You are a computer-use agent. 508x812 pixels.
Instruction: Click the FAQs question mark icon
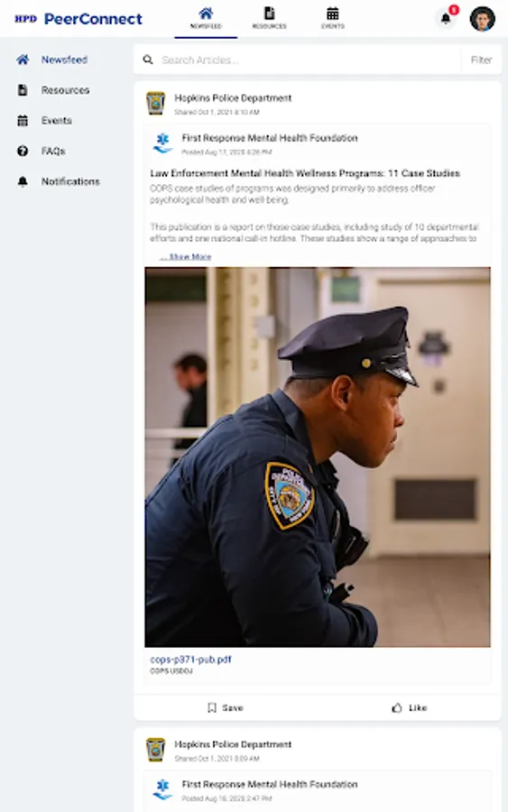(23, 152)
